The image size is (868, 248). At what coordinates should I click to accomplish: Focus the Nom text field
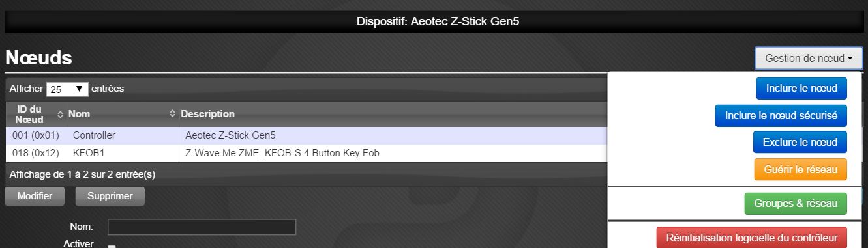pyautogui.click(x=202, y=227)
